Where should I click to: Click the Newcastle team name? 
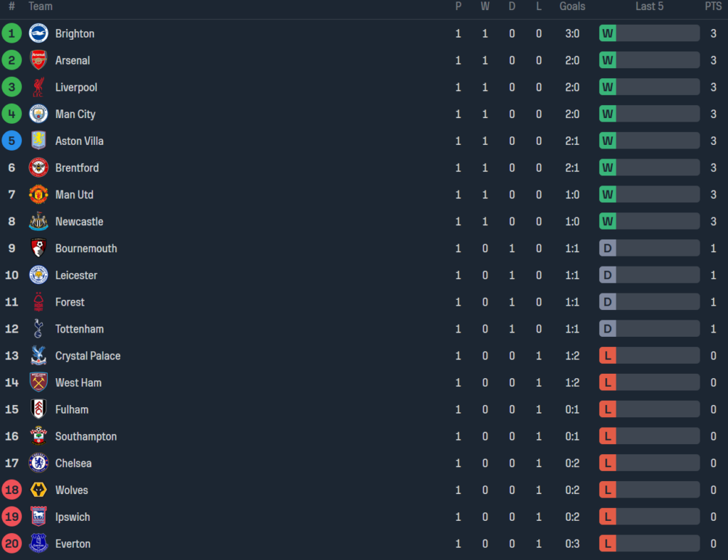[79, 222]
